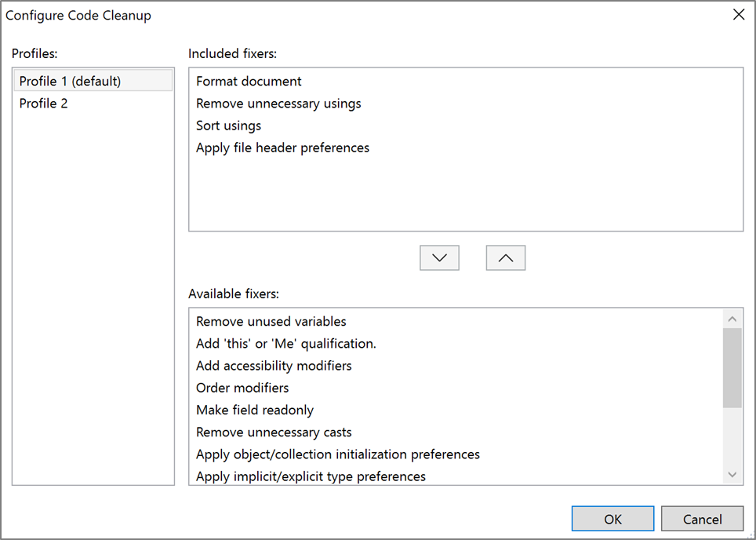The width and height of the screenshot is (756, 540).
Task: Select 'Apply file header preferences' fixer
Action: (x=282, y=147)
